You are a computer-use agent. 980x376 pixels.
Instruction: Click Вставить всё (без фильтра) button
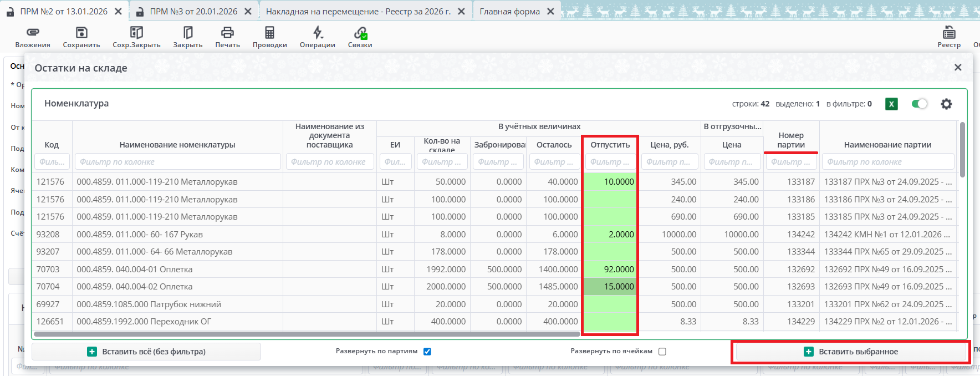coord(146,352)
